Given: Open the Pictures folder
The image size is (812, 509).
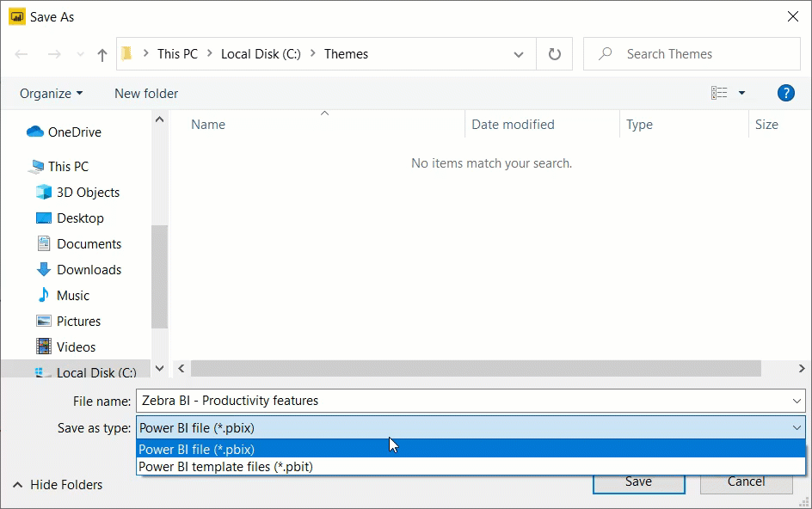Looking at the screenshot, I should (68, 322).
